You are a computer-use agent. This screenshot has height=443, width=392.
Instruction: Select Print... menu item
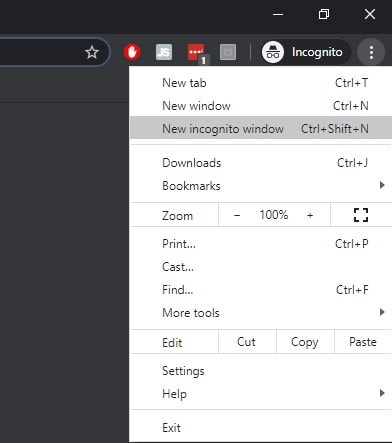(261, 244)
